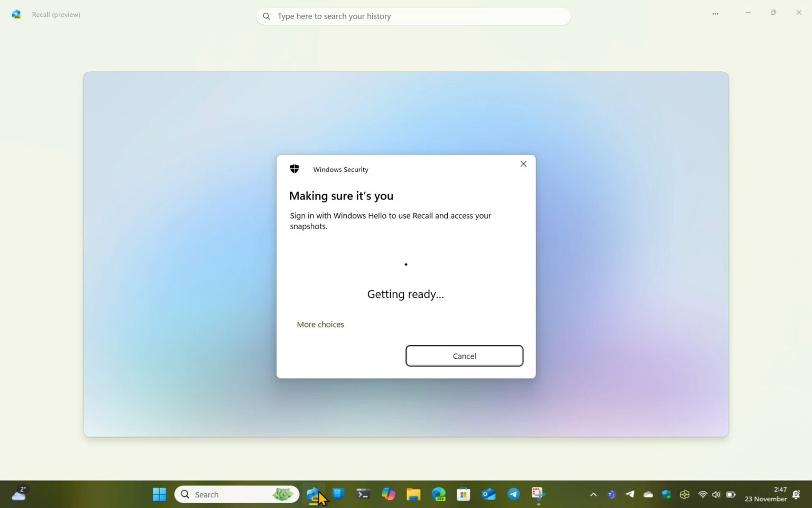
Task: Open the Snipping Tool
Action: 538,494
